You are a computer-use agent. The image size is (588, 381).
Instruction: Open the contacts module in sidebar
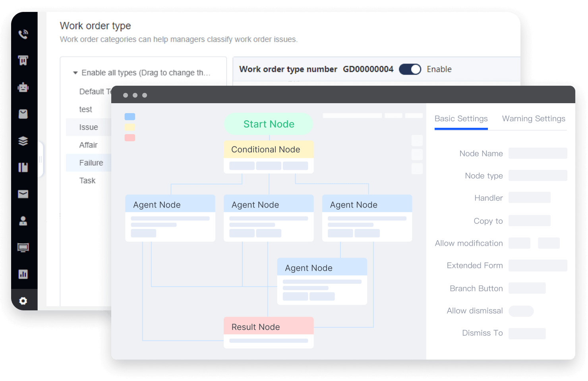[23, 221]
